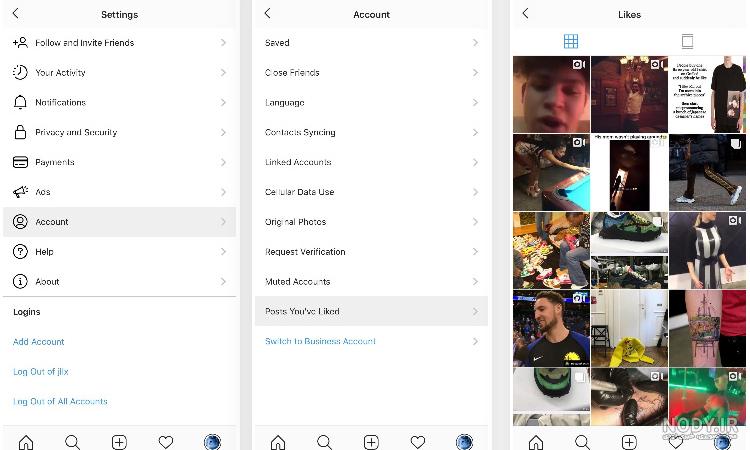Screen dimensions: 750x450
Task: Switch Likes to grid view icon
Action: tap(571, 42)
